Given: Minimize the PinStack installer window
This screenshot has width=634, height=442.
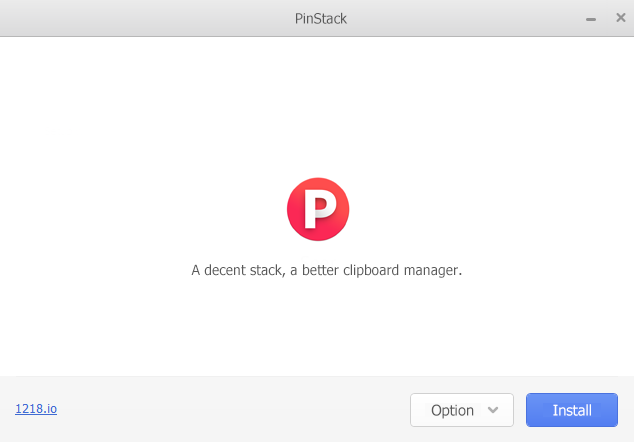Looking at the screenshot, I should point(591,18).
